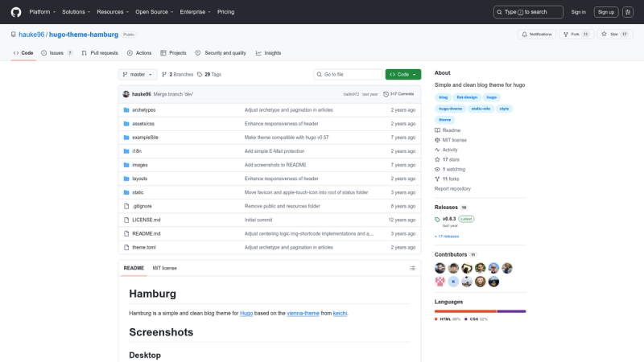644x362 pixels.
Task: Open the Actions tab
Action: pos(139,53)
